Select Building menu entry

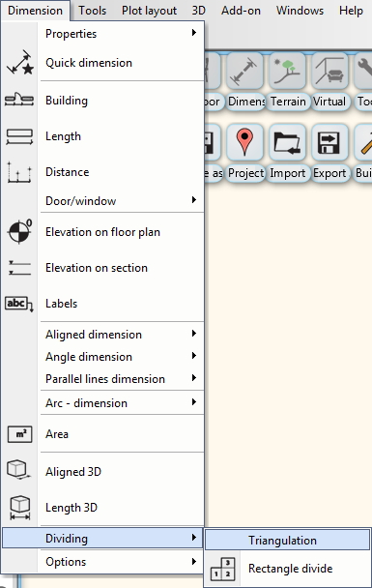(103, 101)
